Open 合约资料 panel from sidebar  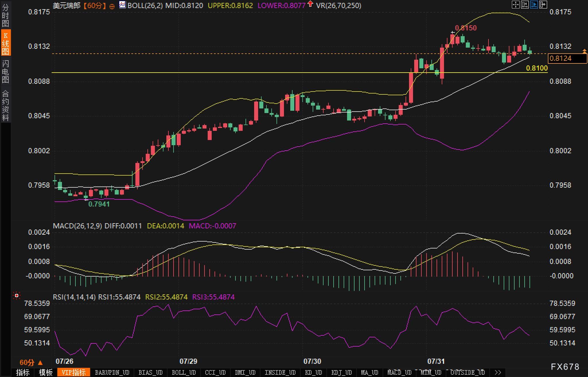click(5, 105)
